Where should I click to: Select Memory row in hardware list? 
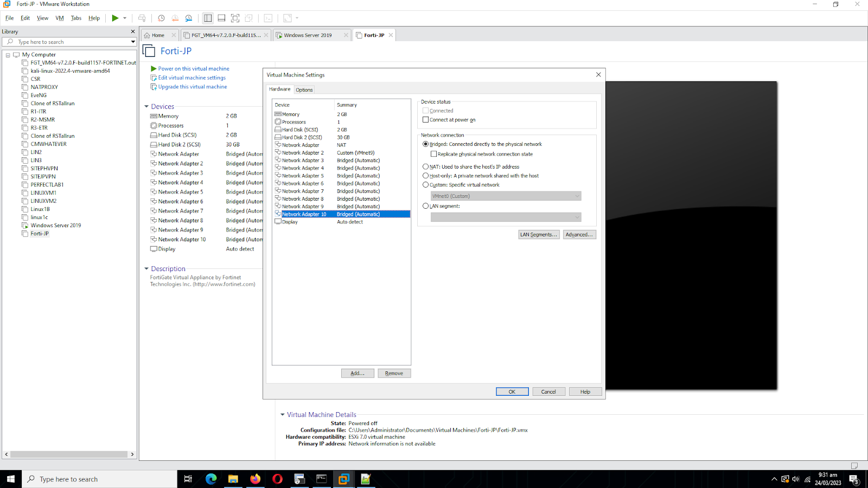[341, 114]
